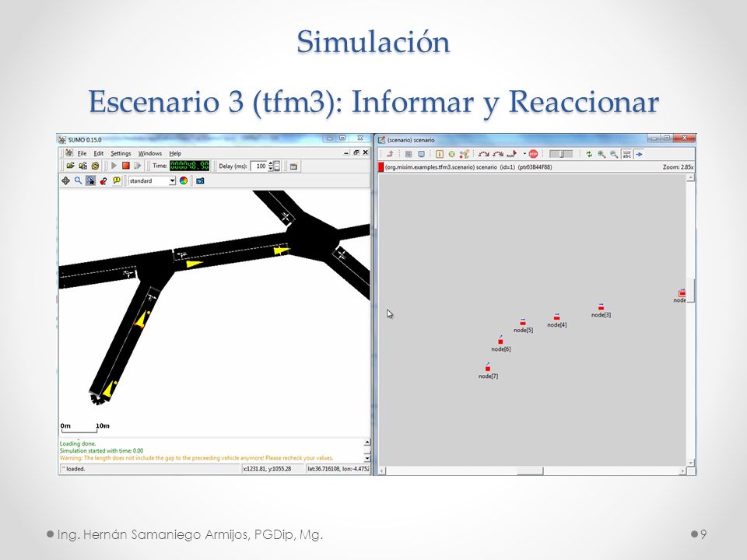This screenshot has width=747, height=560.
Task: Click the green circular type icon
Action: pyautogui.click(x=451, y=154)
